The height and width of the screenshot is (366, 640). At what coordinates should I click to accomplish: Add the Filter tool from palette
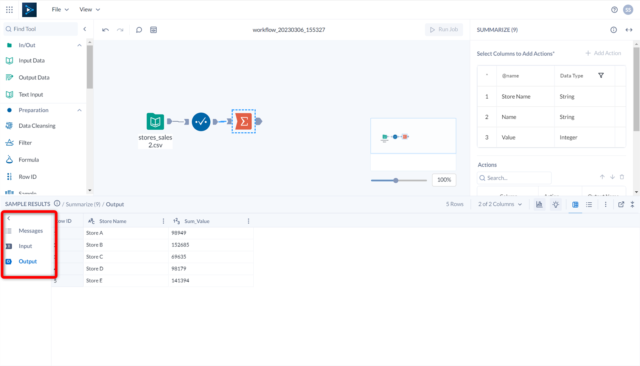24,143
